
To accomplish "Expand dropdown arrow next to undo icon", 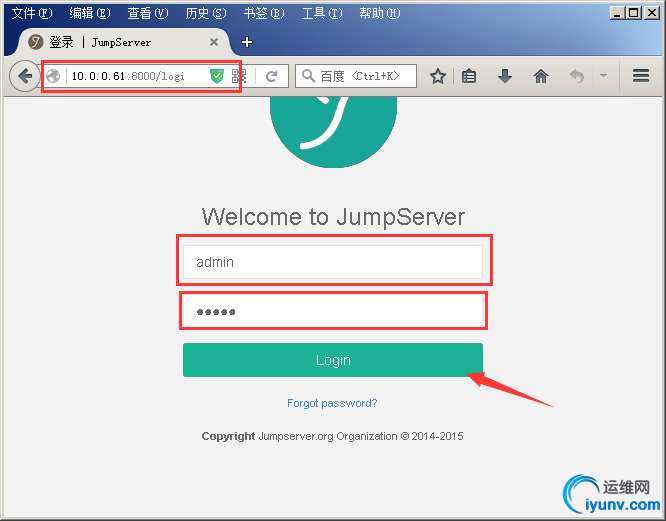I will click(603, 76).
